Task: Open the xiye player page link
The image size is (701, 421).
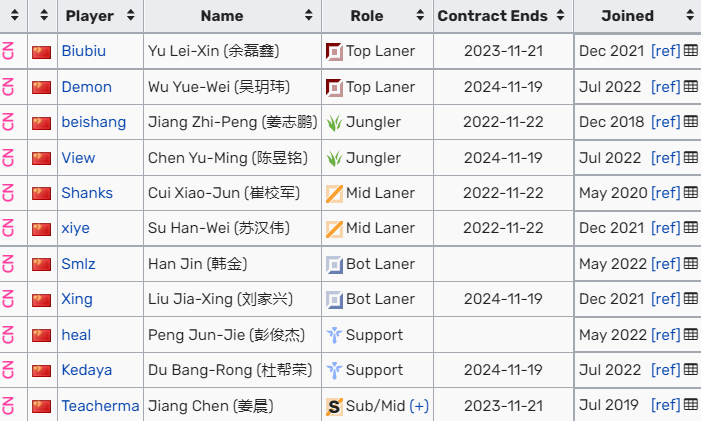Action: tap(76, 228)
